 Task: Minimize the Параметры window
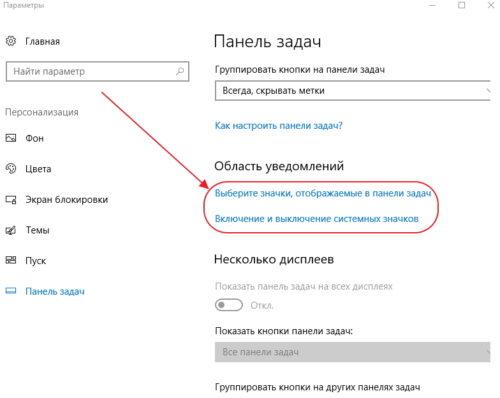point(432,5)
